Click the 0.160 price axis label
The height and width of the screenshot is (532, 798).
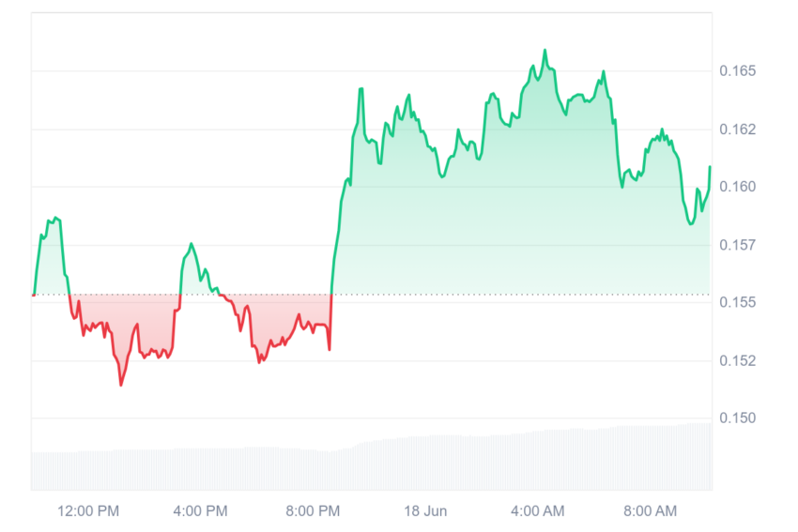point(737,187)
